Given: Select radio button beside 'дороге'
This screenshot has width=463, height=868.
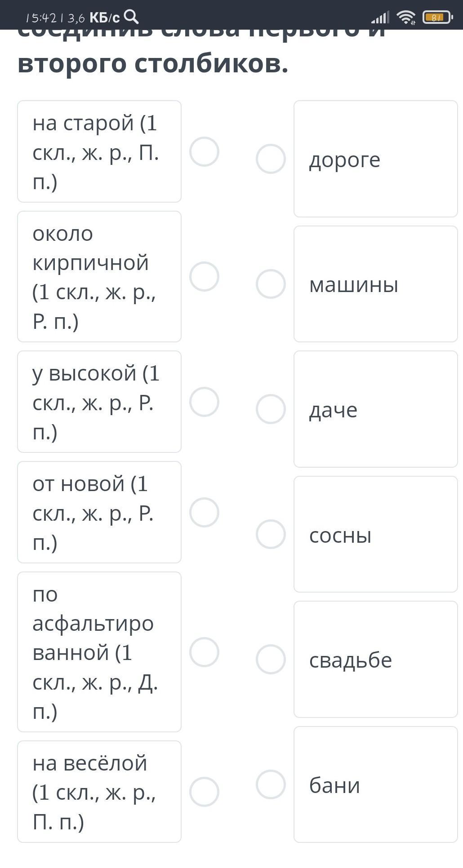Looking at the screenshot, I should tap(271, 159).
